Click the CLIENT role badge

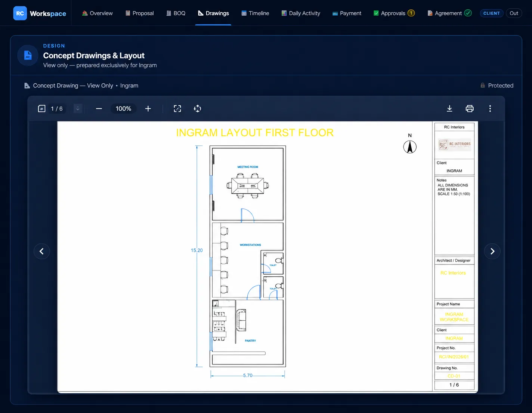[x=491, y=13]
